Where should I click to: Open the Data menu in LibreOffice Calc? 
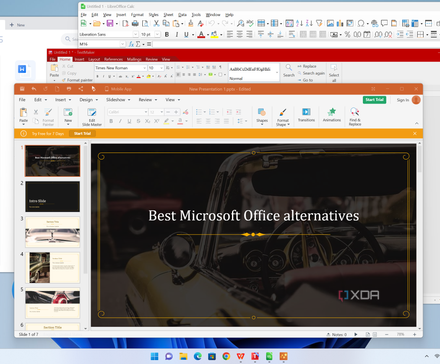182,15
